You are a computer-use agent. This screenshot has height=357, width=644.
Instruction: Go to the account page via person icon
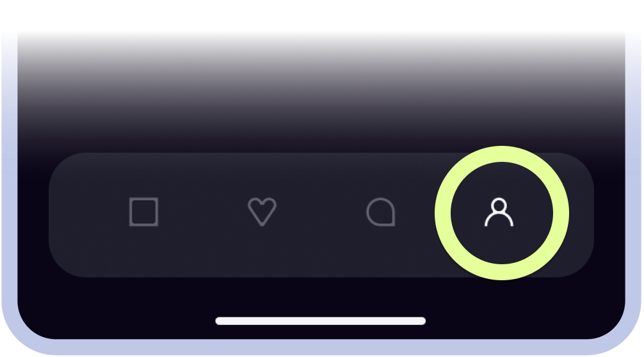(499, 212)
